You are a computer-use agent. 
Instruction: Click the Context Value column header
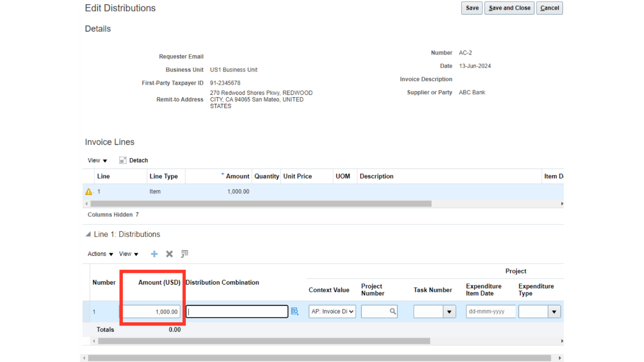(x=329, y=290)
